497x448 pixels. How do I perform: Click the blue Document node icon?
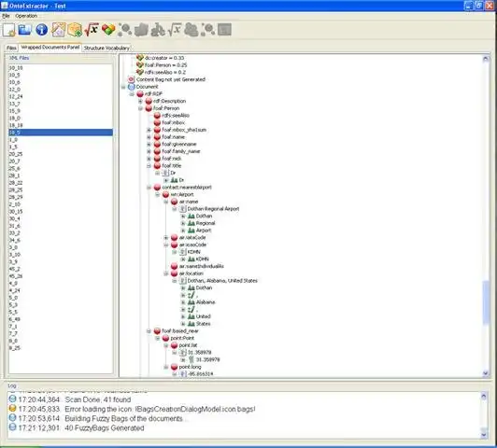pyautogui.click(x=131, y=87)
